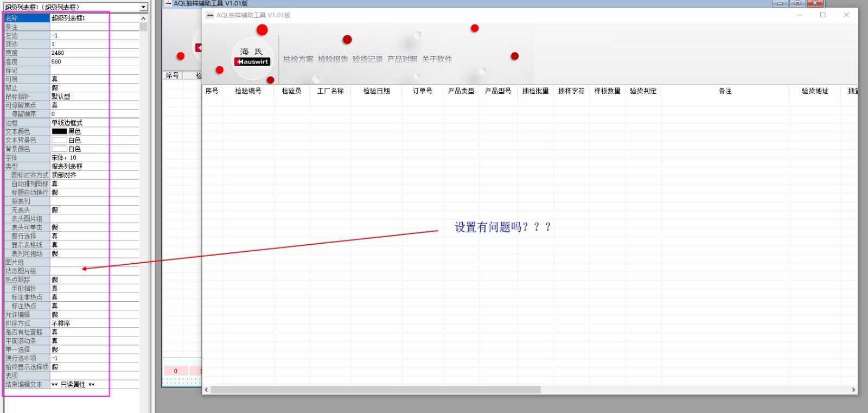Toggle the 整行选择 property value

[94, 236]
